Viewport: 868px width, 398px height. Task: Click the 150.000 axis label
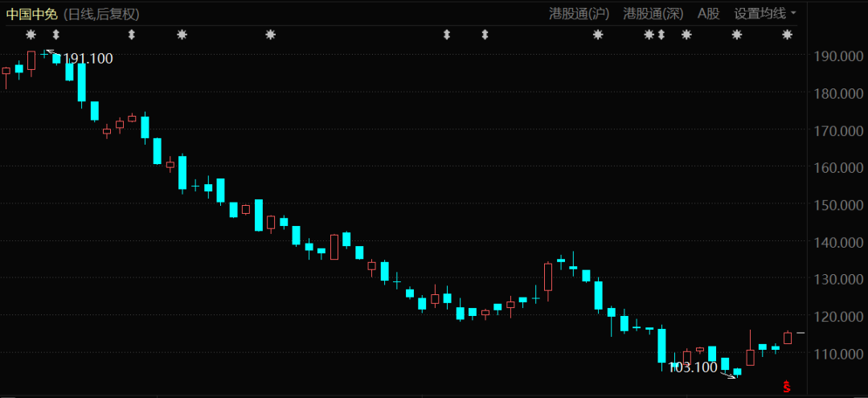point(837,205)
